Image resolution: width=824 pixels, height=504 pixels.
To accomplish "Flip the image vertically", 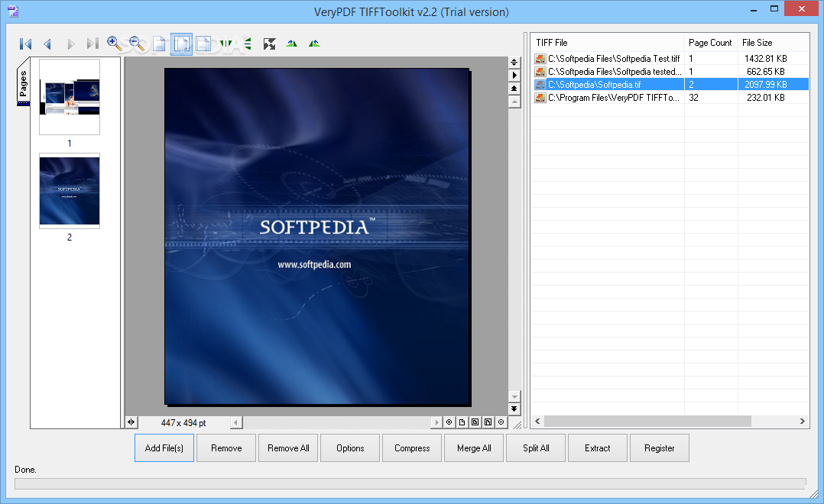I will [x=248, y=44].
